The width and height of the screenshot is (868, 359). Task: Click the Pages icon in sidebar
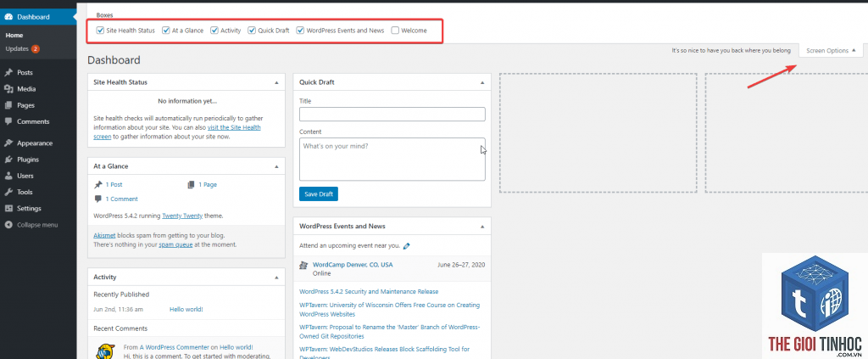8,105
